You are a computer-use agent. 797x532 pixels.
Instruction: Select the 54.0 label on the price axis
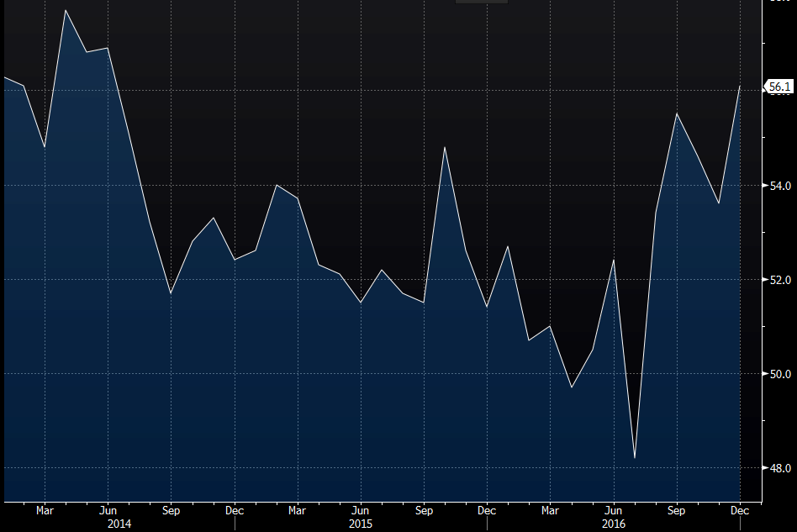[x=780, y=186]
